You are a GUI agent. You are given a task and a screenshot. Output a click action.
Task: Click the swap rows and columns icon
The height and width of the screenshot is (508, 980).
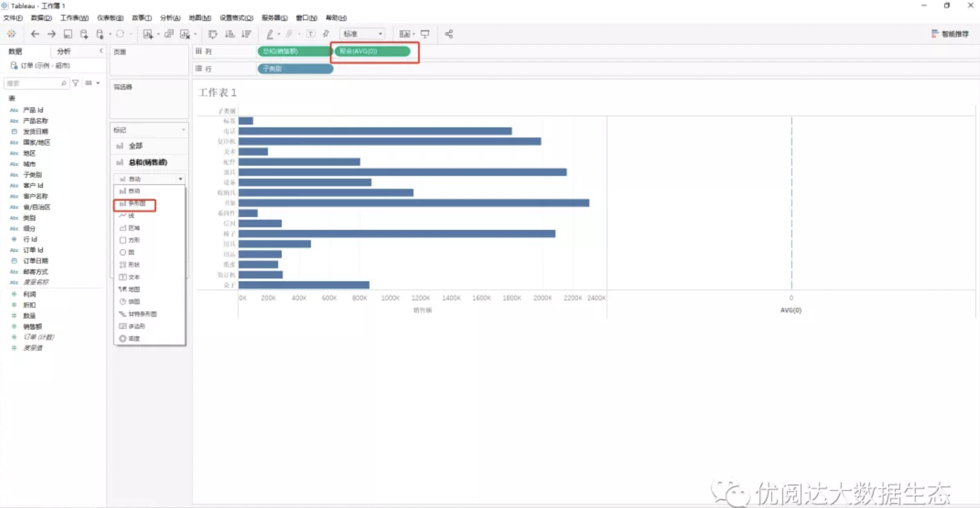click(213, 34)
